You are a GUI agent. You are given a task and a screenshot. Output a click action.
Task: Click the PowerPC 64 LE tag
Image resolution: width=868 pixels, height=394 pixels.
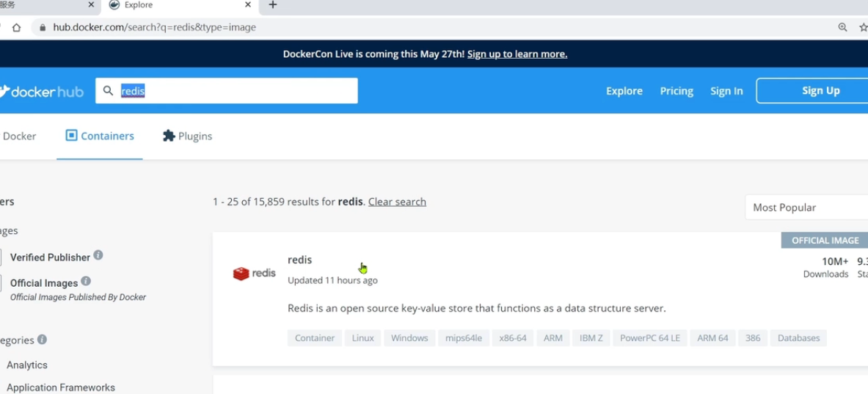point(650,338)
